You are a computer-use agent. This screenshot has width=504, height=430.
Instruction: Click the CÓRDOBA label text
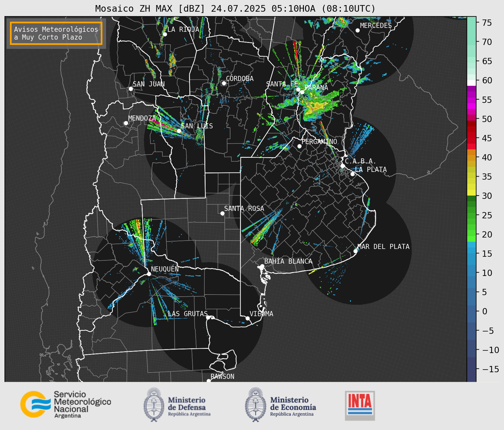click(240, 79)
